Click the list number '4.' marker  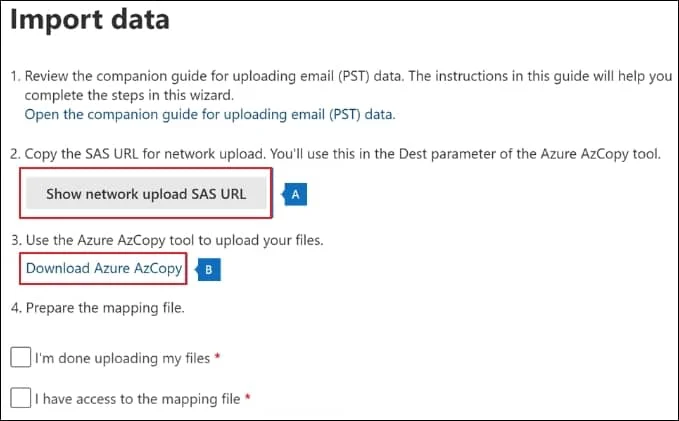(16, 308)
